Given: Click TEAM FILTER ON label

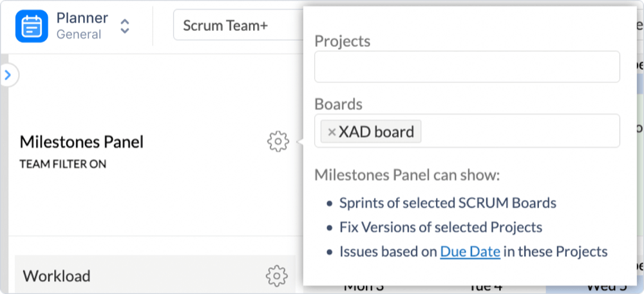Looking at the screenshot, I should click(63, 164).
